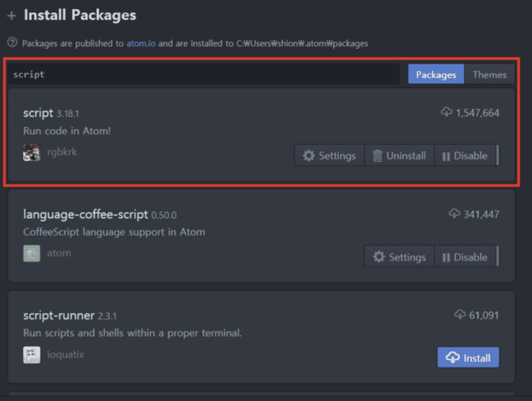Click the plus icon beside Install Packages

tap(12, 16)
